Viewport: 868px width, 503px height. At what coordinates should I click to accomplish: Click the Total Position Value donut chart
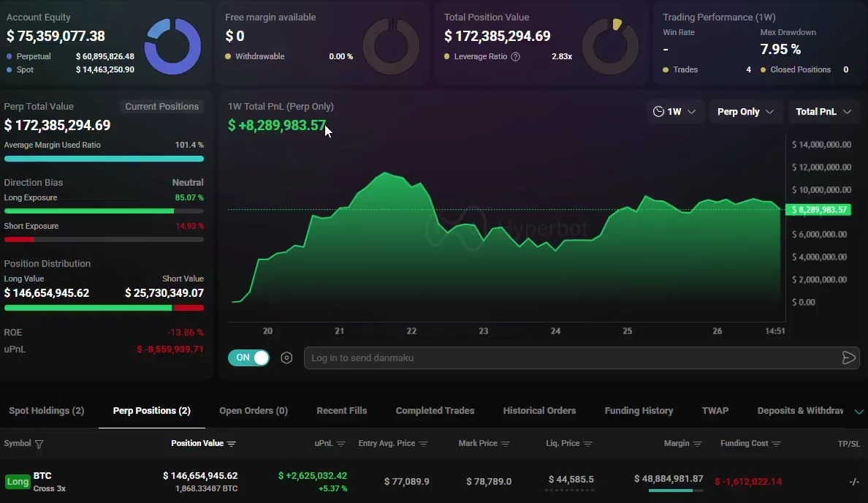click(x=610, y=47)
